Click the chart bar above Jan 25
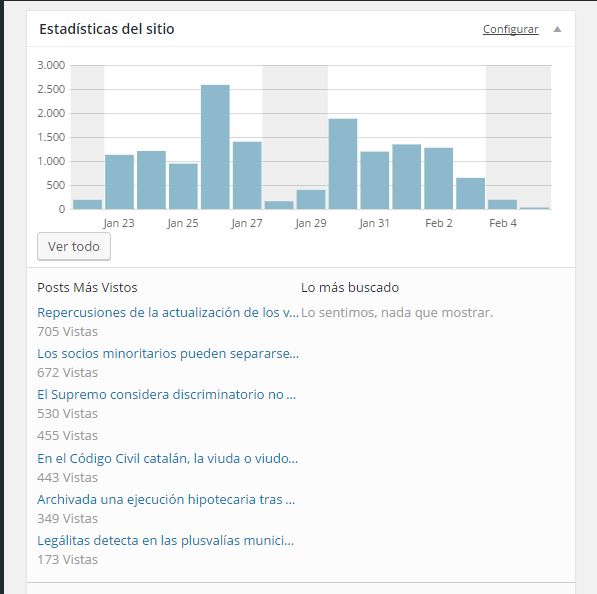The height and width of the screenshot is (594, 597). tap(184, 187)
